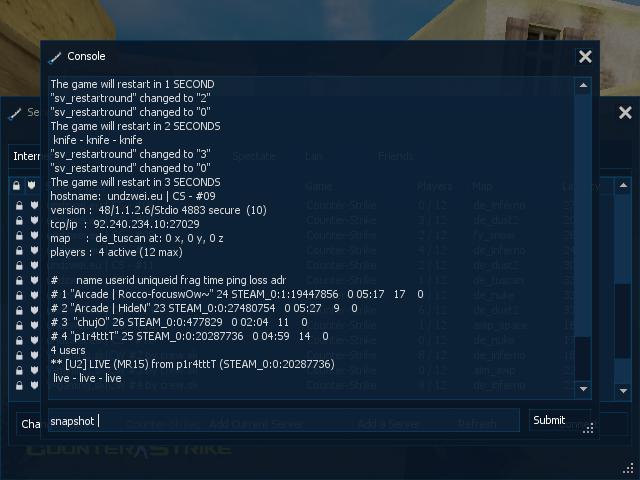Select player row "chujO"
The height and width of the screenshot is (480, 640).
[x=179, y=322]
